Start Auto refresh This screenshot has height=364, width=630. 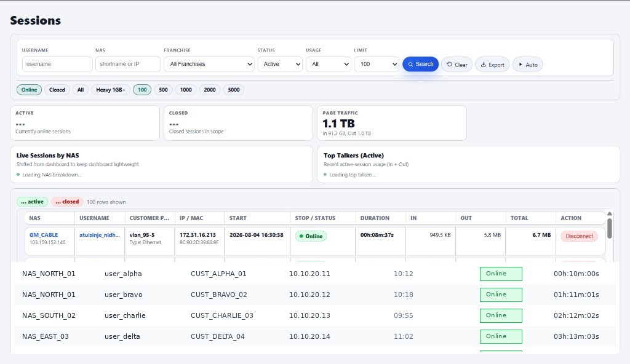click(x=527, y=65)
